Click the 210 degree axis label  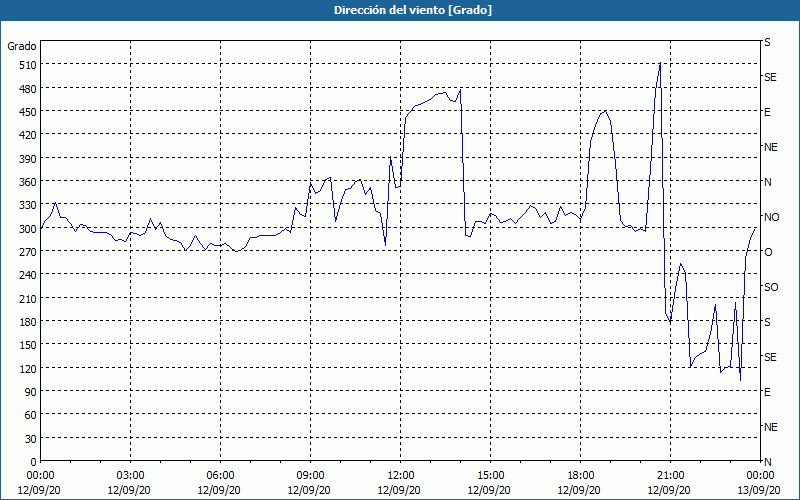tap(28, 298)
